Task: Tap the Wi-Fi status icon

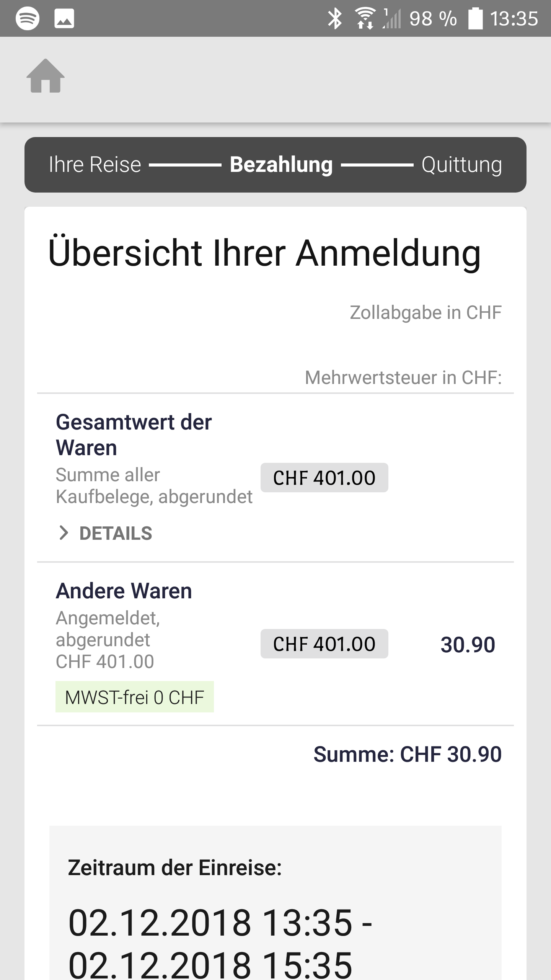Action: (365, 18)
